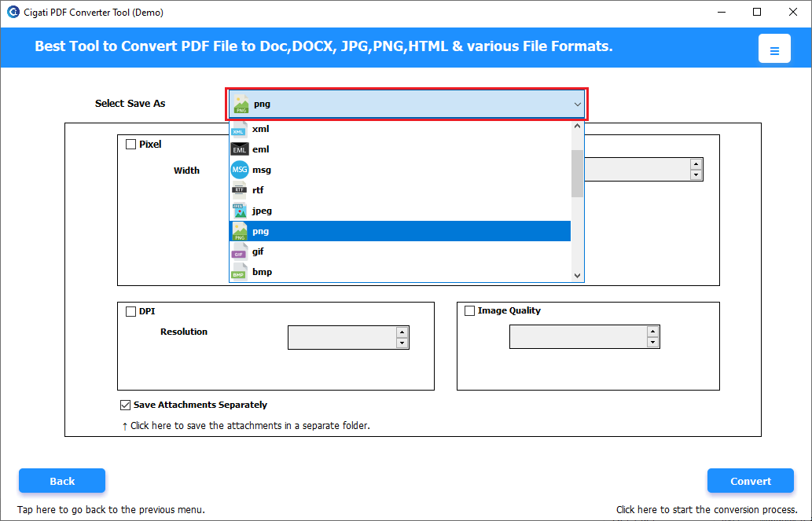Toggle the Image Quality checkbox

click(x=470, y=310)
